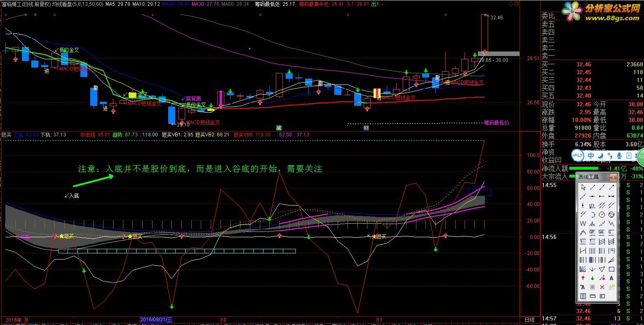This screenshot has width=644, height=325.
Task: Select the GA line tool
Action: coord(602,232)
